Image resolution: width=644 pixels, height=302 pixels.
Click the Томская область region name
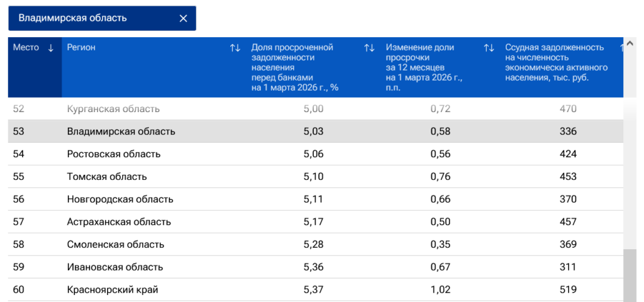107,177
